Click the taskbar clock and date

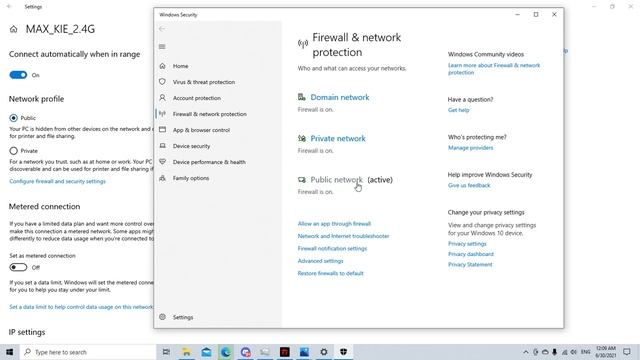[x=606, y=352]
